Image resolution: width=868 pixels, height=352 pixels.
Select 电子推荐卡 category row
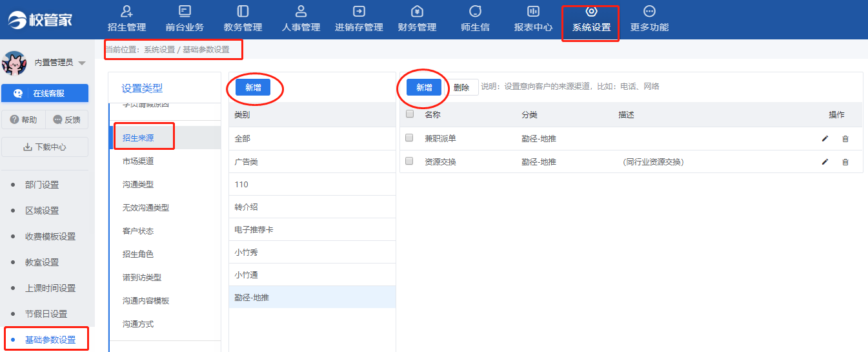coord(312,229)
